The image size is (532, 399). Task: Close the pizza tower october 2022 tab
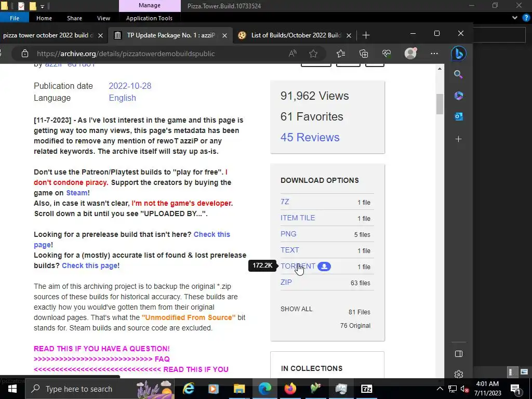100,35
